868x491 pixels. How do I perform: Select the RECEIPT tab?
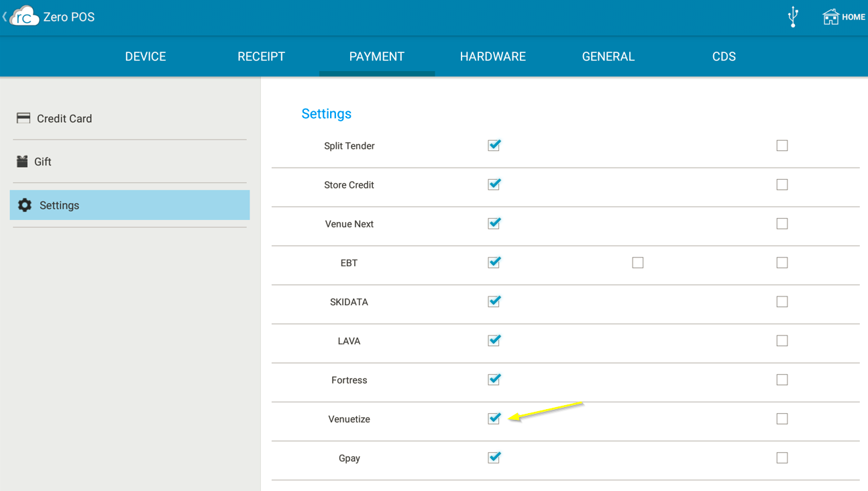[x=261, y=57]
